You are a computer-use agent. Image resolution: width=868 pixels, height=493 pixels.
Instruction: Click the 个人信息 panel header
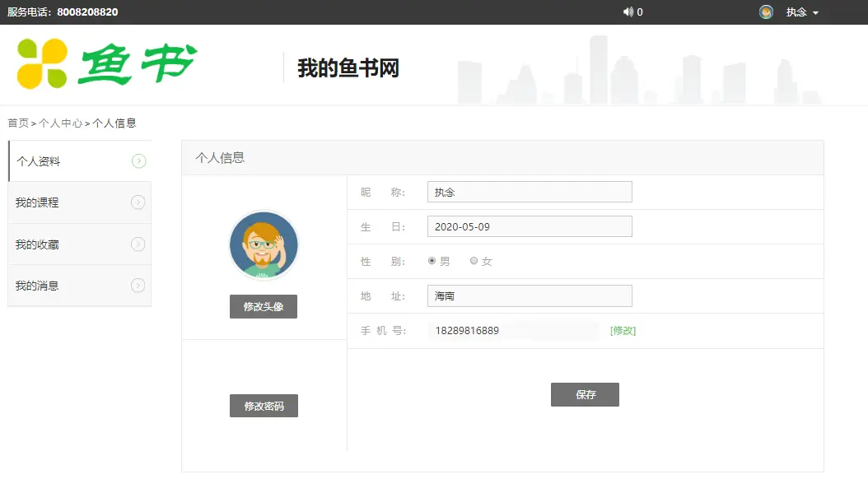(x=502, y=158)
